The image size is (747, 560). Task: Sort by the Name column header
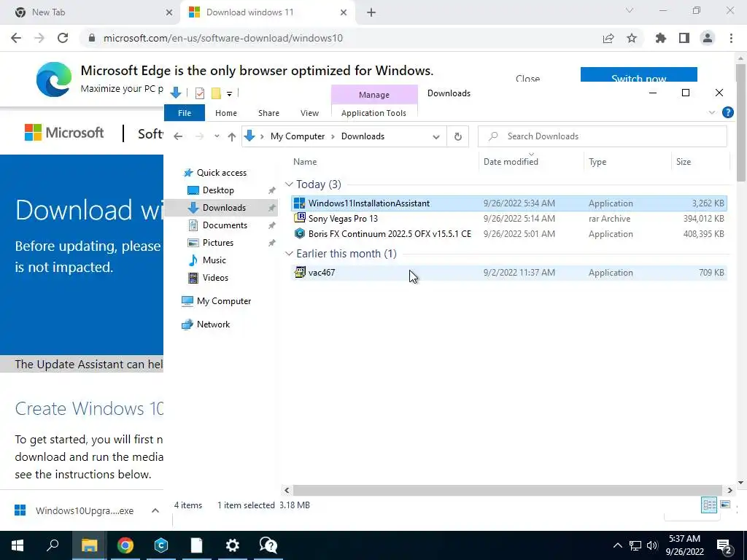pyautogui.click(x=305, y=162)
